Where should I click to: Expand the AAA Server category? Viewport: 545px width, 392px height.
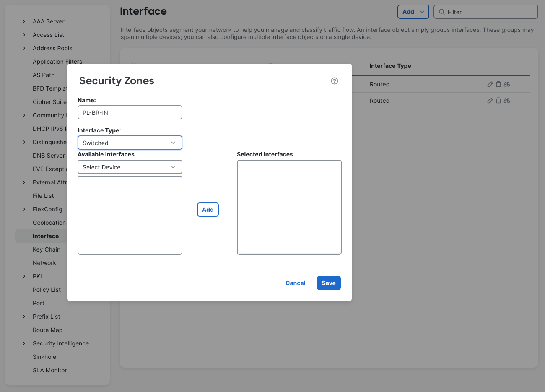(24, 21)
